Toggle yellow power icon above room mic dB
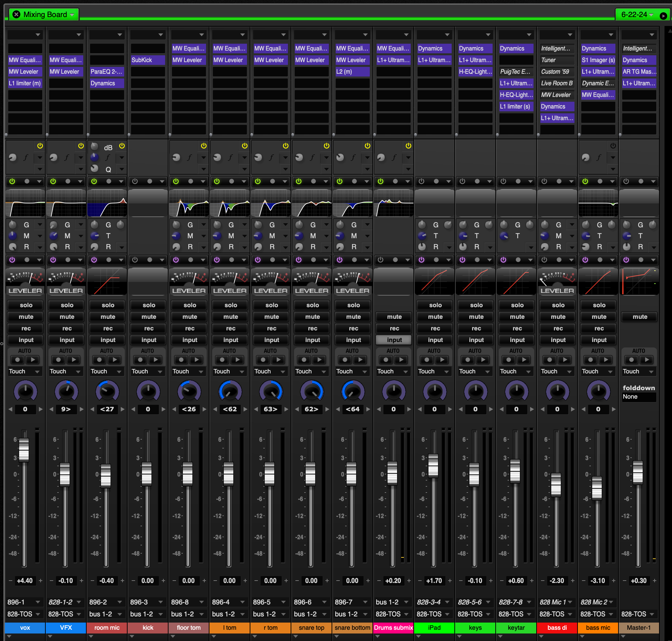 point(122,146)
